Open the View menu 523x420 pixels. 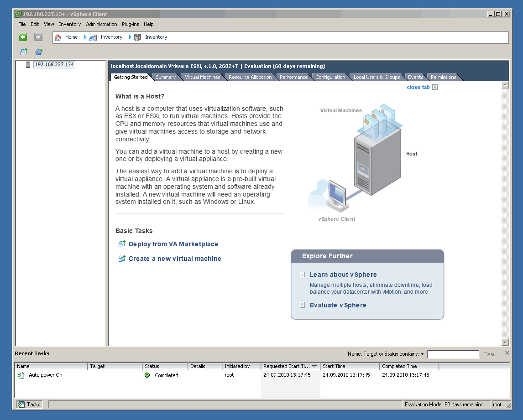(x=49, y=24)
